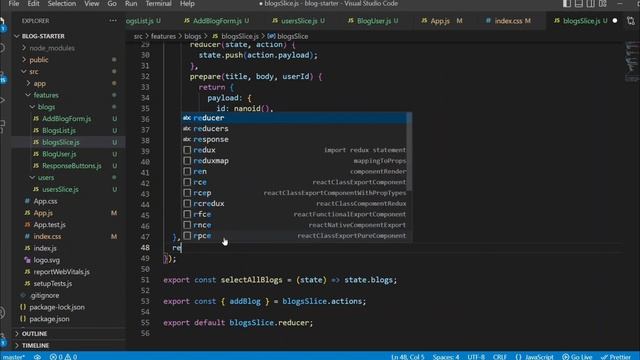Click 'Spaces: 4' indentation setting

(x=446, y=357)
